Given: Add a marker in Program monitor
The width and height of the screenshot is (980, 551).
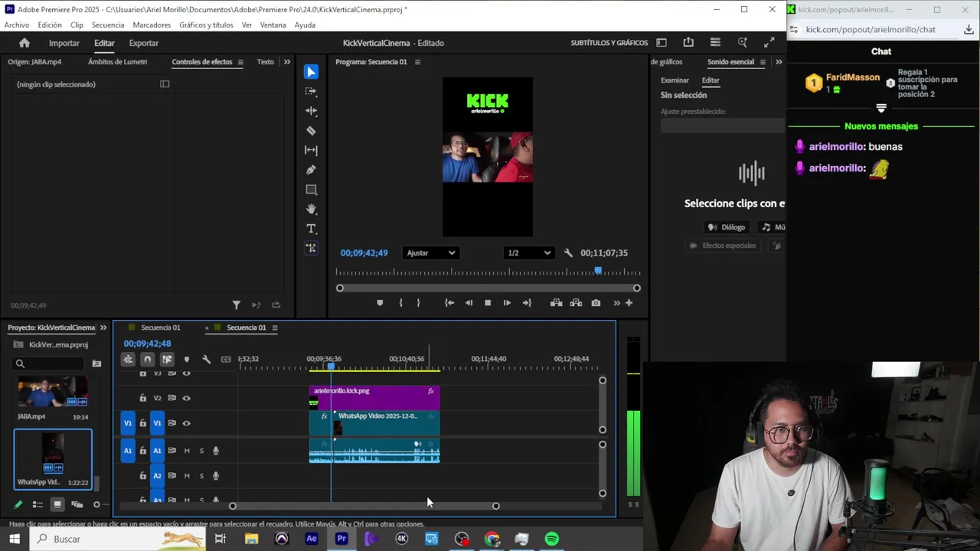Looking at the screenshot, I should [x=380, y=303].
